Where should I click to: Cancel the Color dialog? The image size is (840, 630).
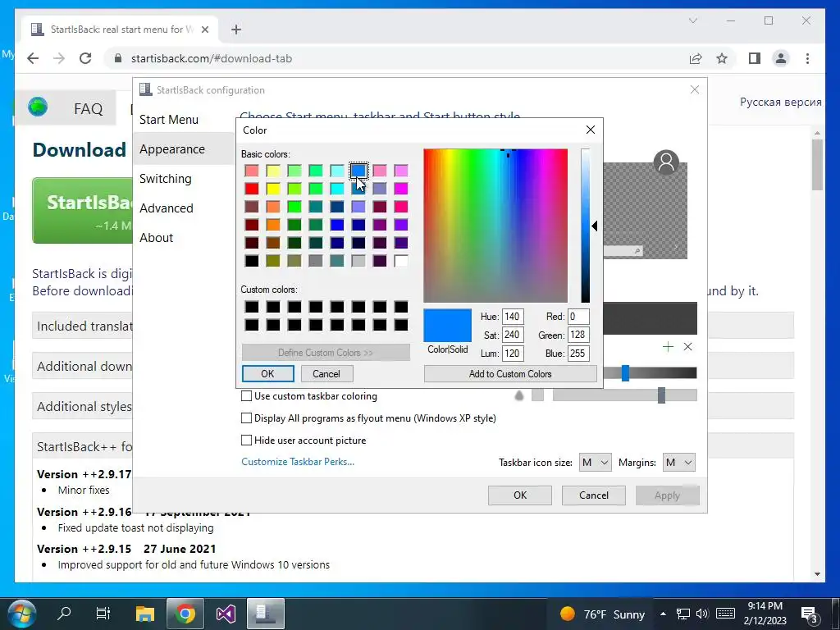326,373
